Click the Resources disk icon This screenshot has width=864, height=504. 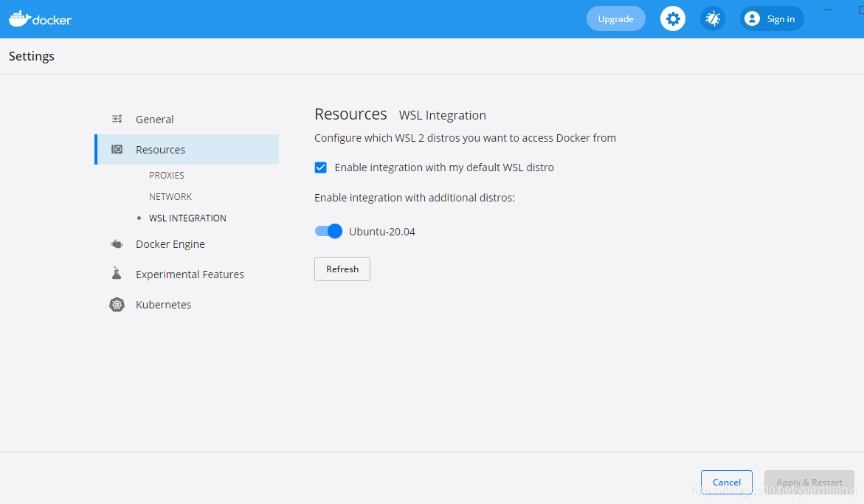pos(117,149)
